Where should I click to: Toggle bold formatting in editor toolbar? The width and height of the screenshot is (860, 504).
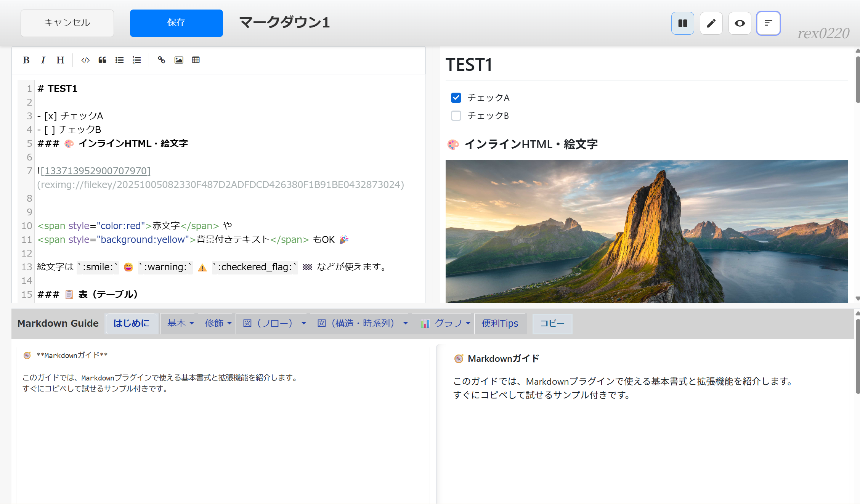(x=26, y=60)
